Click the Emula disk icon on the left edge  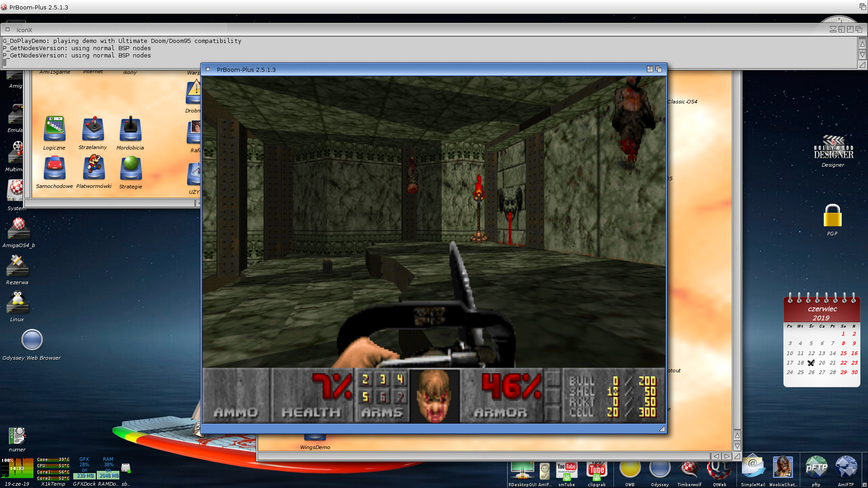coord(15,114)
